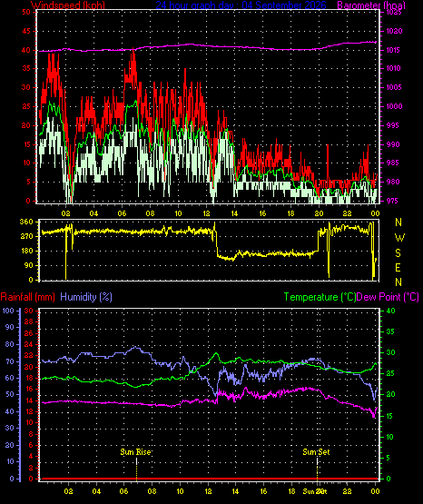Image resolution: width=423 pixels, height=504 pixels.
Task: Click 45 on the windspeed axis
Action: 26,31
